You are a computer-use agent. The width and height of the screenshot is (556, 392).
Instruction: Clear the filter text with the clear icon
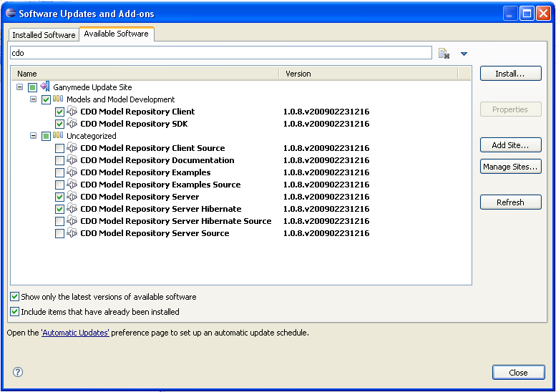click(444, 54)
